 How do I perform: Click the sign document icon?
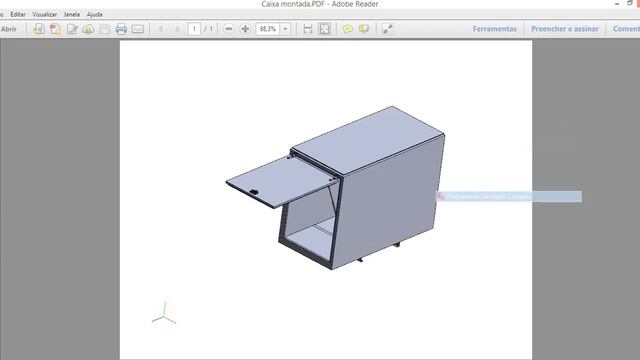point(72,29)
